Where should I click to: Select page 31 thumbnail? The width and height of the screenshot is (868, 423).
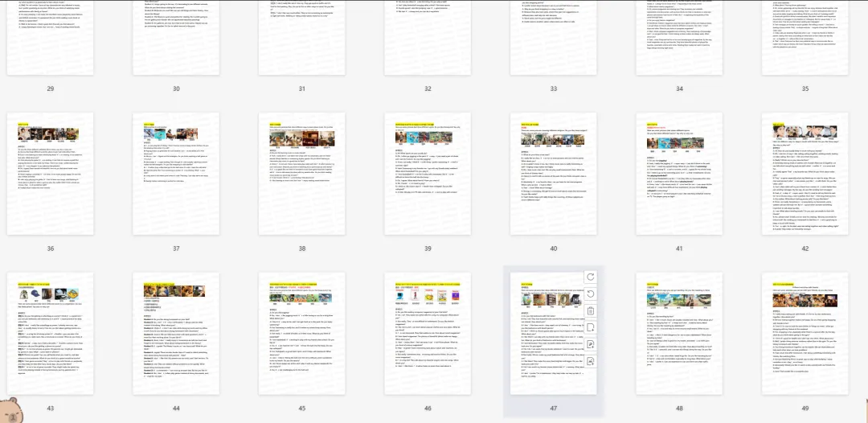[301, 38]
